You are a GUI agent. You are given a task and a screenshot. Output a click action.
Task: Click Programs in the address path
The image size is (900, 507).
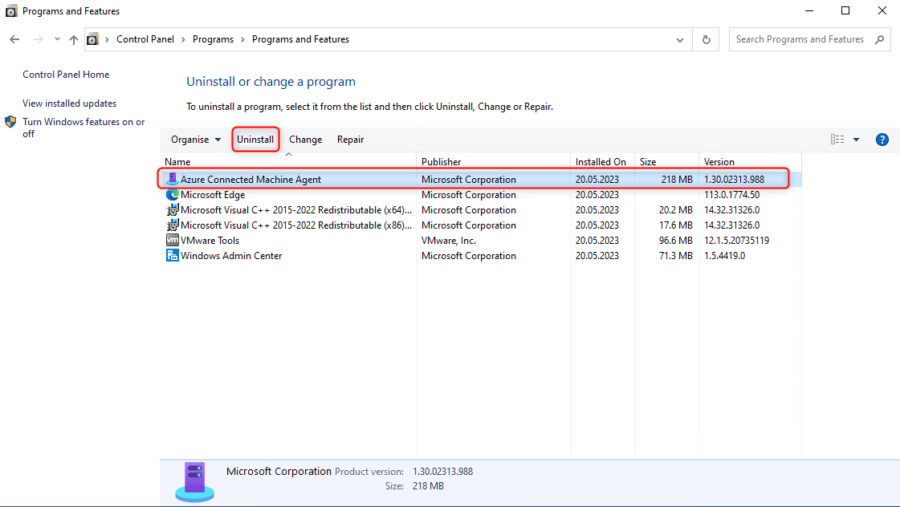(x=213, y=39)
